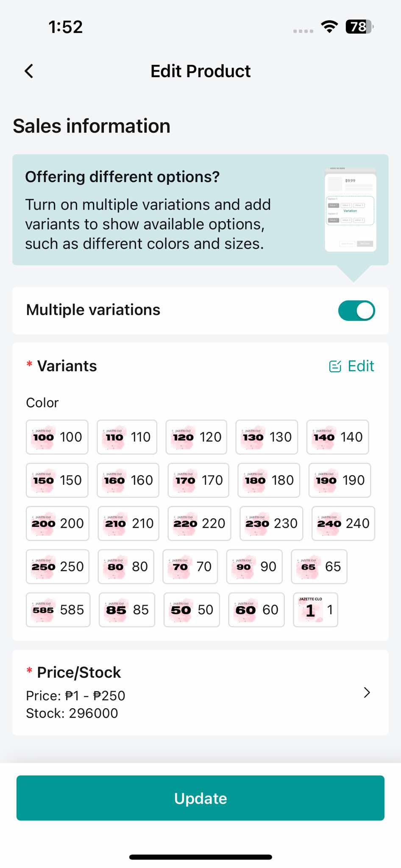Tap the 100 variant thumbnail image
The width and height of the screenshot is (401, 868).
pyautogui.click(x=44, y=437)
